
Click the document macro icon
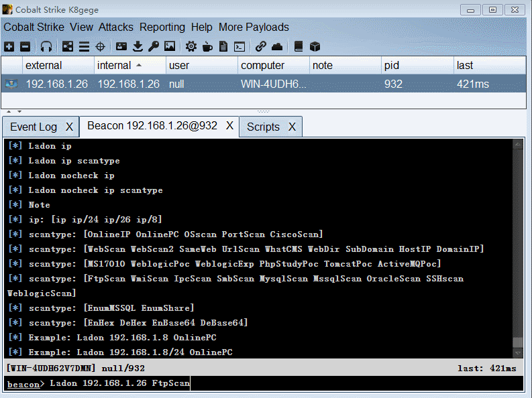223,46
